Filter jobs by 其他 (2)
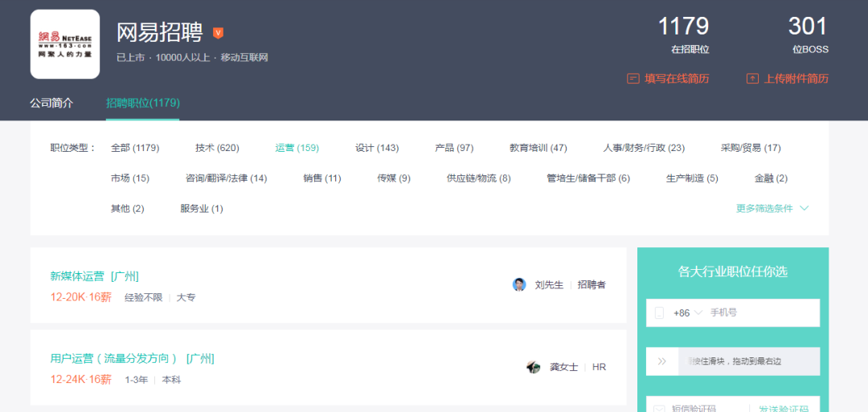 pos(127,209)
